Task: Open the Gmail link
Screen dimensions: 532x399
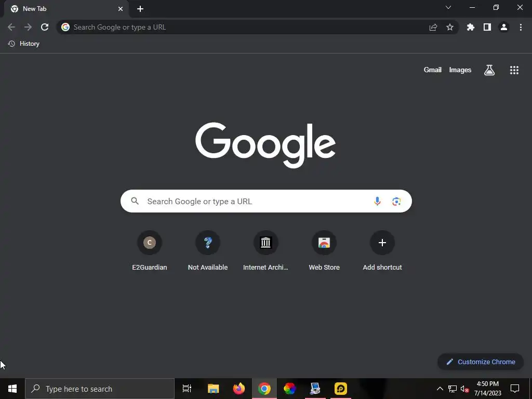Action: (x=433, y=70)
